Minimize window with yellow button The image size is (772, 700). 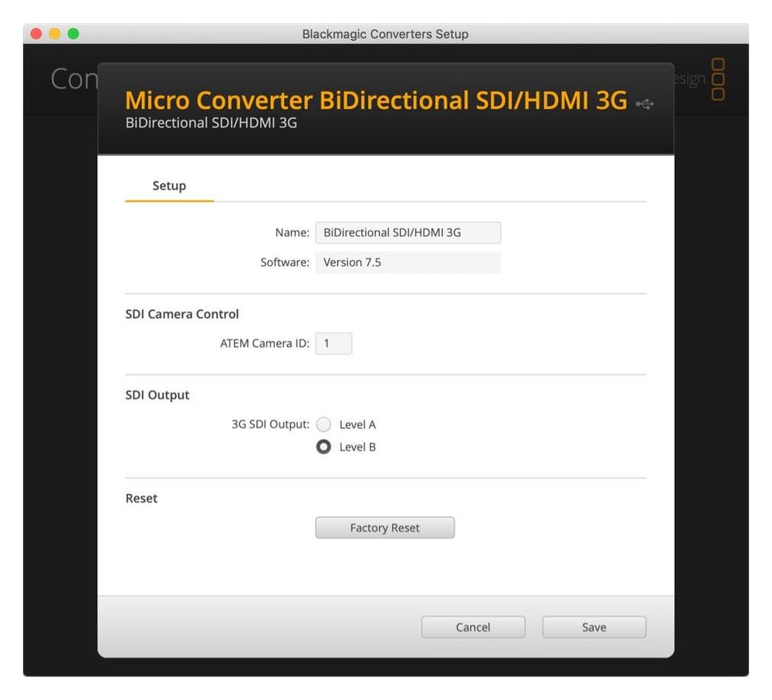click(x=55, y=33)
